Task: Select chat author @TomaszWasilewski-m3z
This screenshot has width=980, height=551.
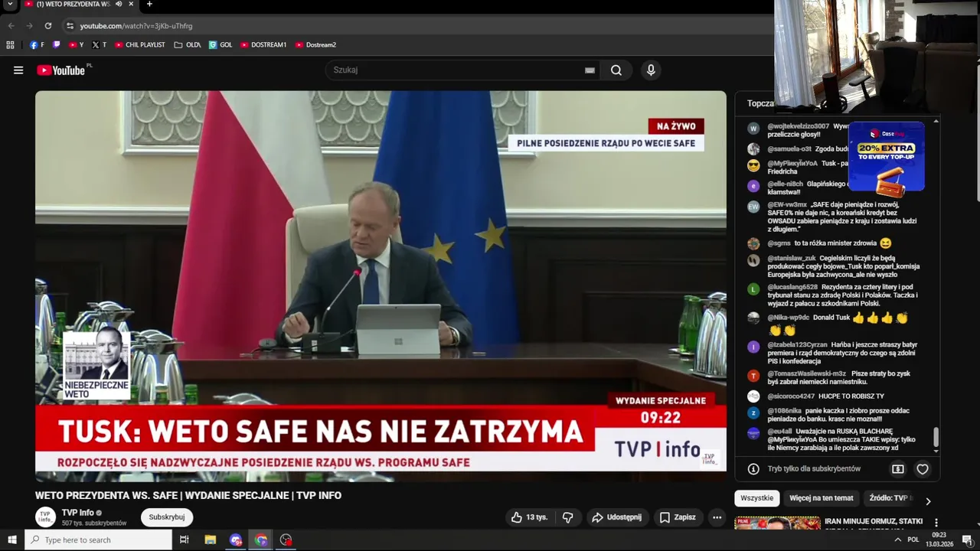Action: (x=807, y=373)
